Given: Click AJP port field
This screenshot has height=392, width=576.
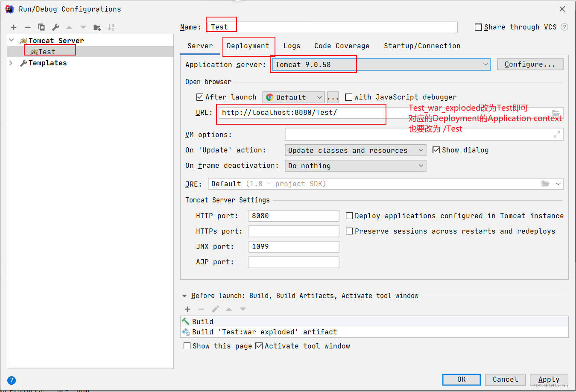Looking at the screenshot, I should (x=294, y=262).
